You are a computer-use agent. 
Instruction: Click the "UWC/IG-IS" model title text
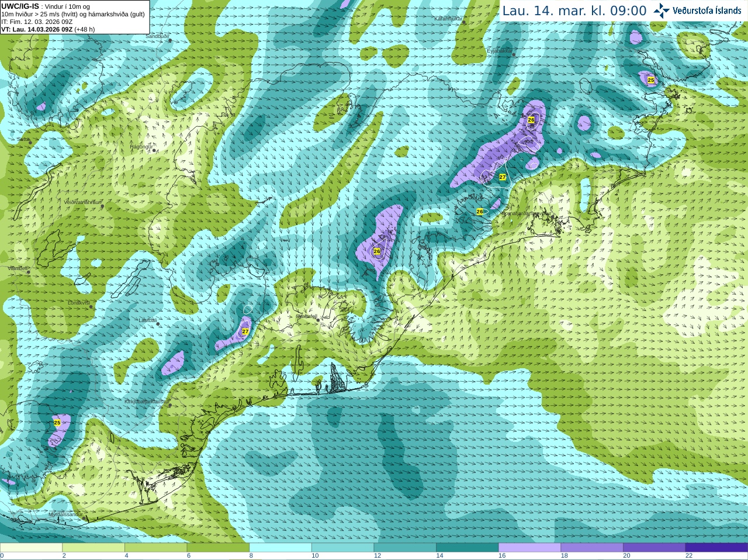20,6
